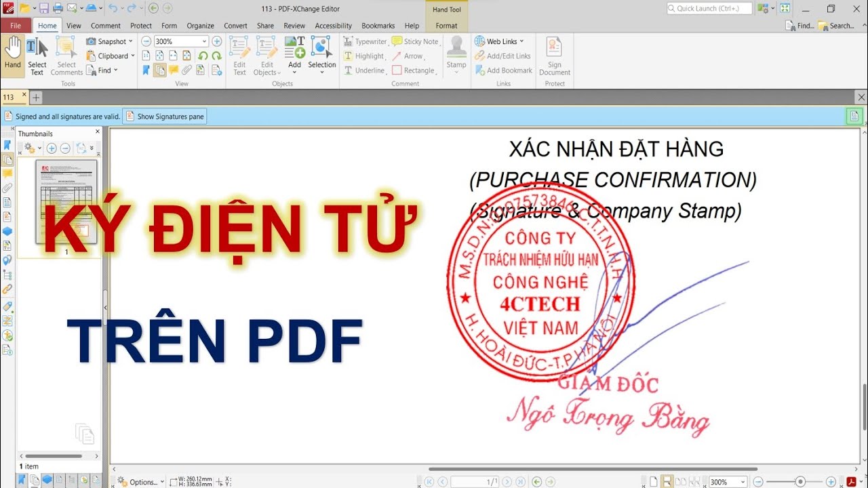
Task: Zoom out using the ribbon minus button
Action: click(146, 41)
